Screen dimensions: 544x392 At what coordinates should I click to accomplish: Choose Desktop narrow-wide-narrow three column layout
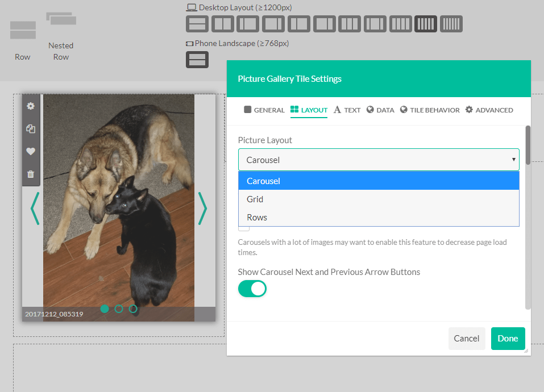point(375,24)
